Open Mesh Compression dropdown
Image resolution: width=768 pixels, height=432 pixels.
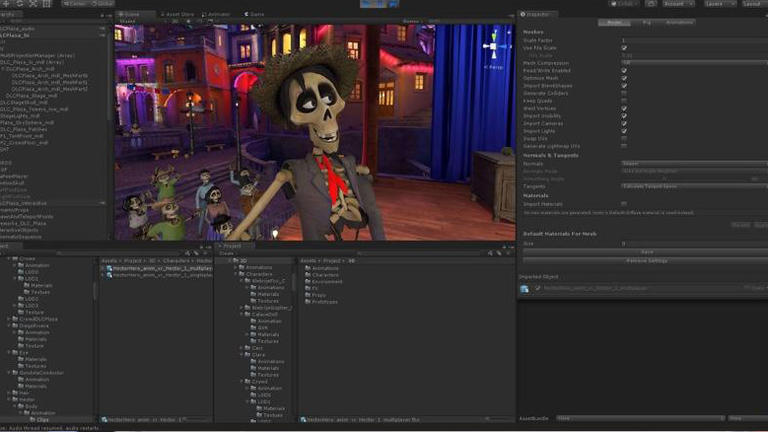[x=694, y=63]
